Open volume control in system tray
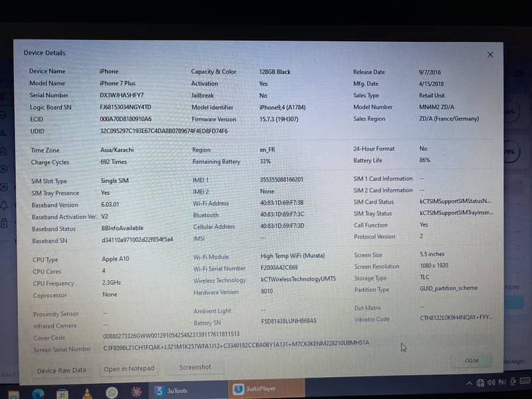 [491, 382]
